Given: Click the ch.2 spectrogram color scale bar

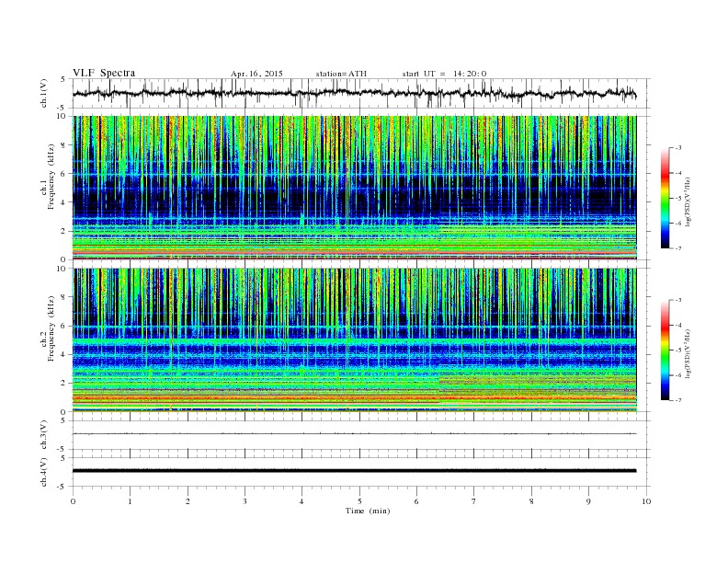Looking at the screenshot, I should (665, 350).
